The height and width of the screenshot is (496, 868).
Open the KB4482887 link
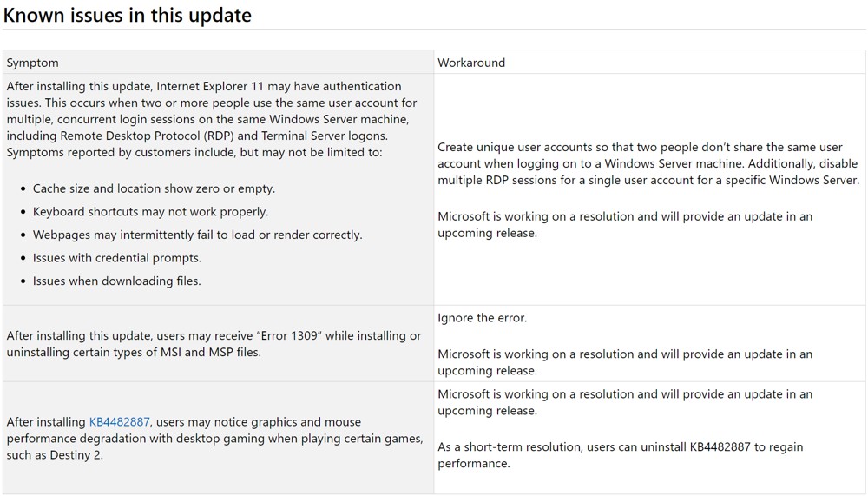(120, 422)
